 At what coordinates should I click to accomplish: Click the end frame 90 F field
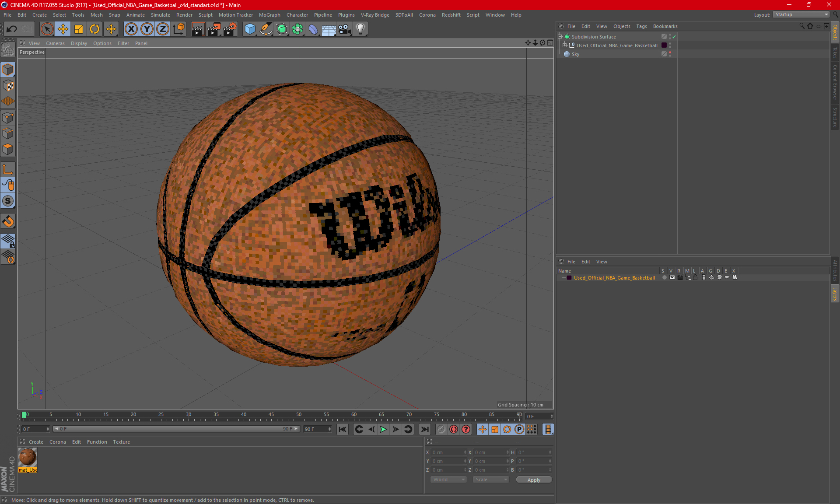pyautogui.click(x=318, y=429)
